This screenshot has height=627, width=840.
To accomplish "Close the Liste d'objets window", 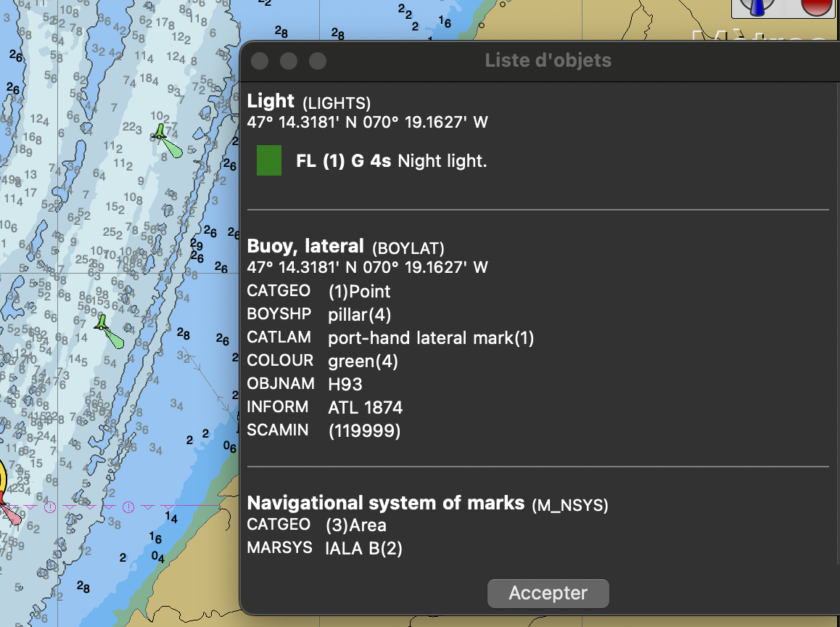I will [260, 61].
